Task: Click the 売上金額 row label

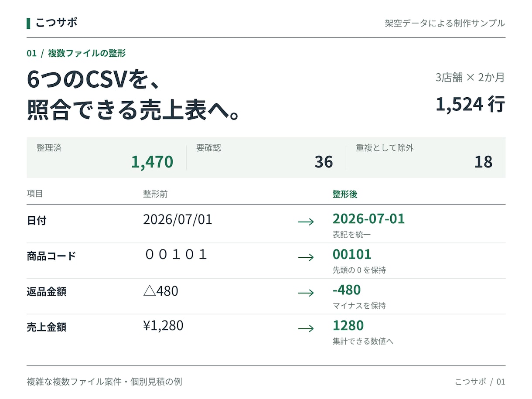Action: click(x=47, y=327)
